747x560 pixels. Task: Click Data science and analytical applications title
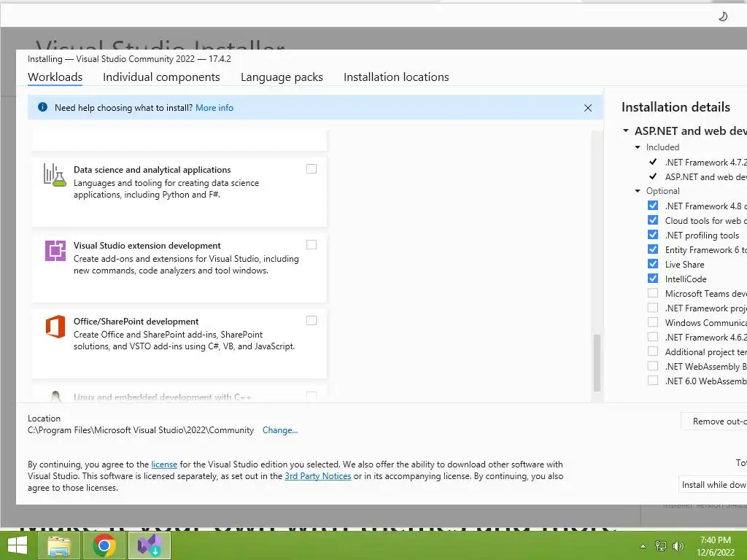point(152,169)
